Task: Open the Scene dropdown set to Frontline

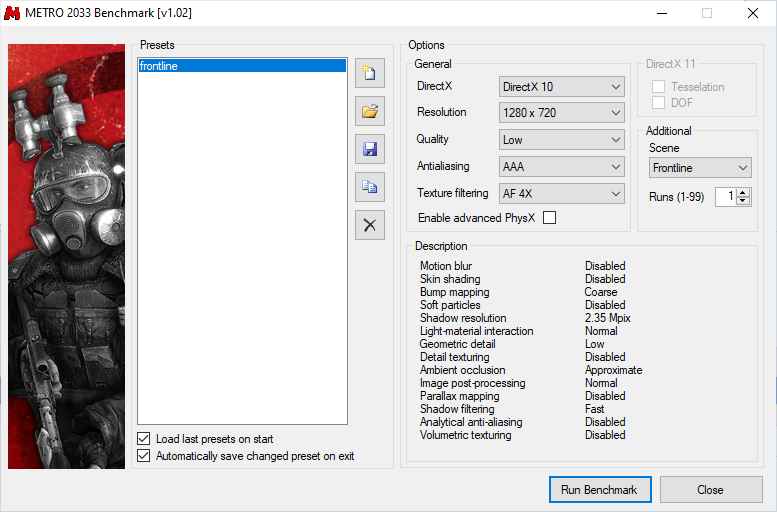Action: tap(700, 168)
